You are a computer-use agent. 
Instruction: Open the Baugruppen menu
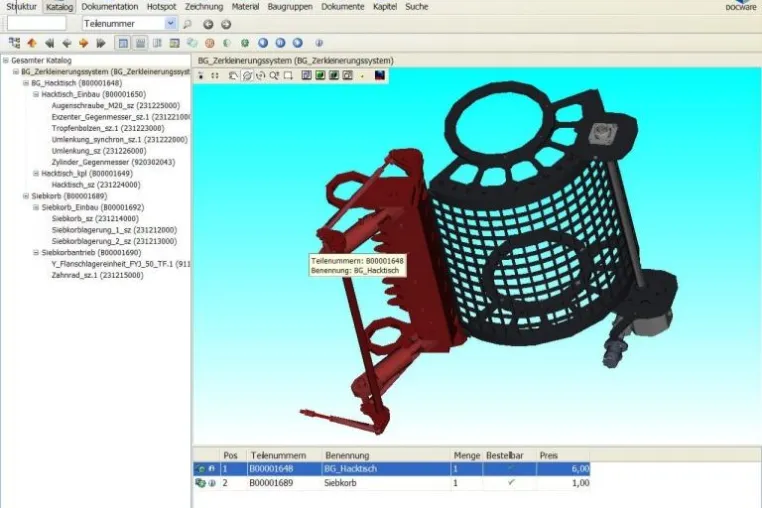[x=290, y=7]
